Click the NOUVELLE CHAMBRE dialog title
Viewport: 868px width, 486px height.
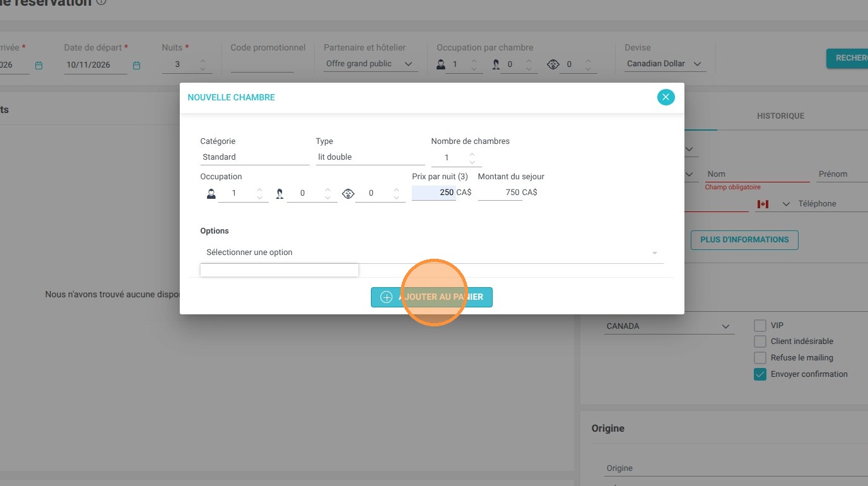pyautogui.click(x=232, y=98)
